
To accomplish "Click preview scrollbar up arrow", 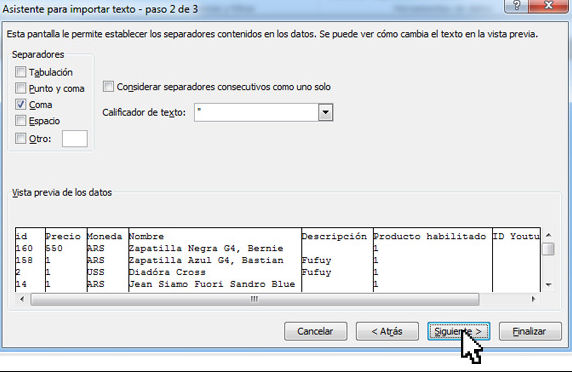I will click(x=548, y=235).
